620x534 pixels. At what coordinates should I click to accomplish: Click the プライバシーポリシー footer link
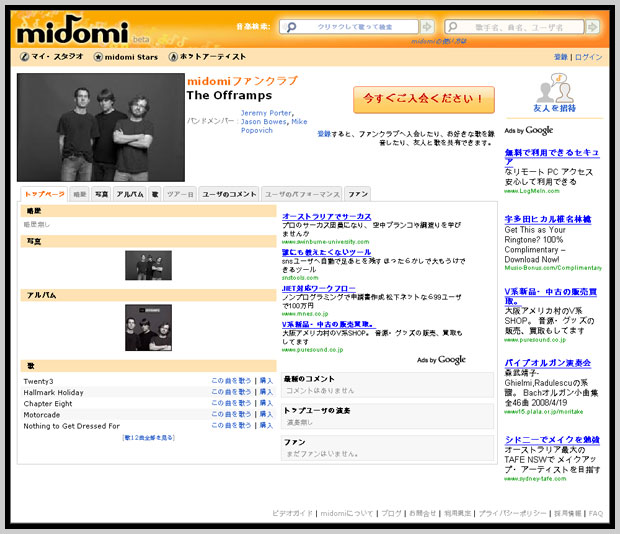click(x=512, y=513)
